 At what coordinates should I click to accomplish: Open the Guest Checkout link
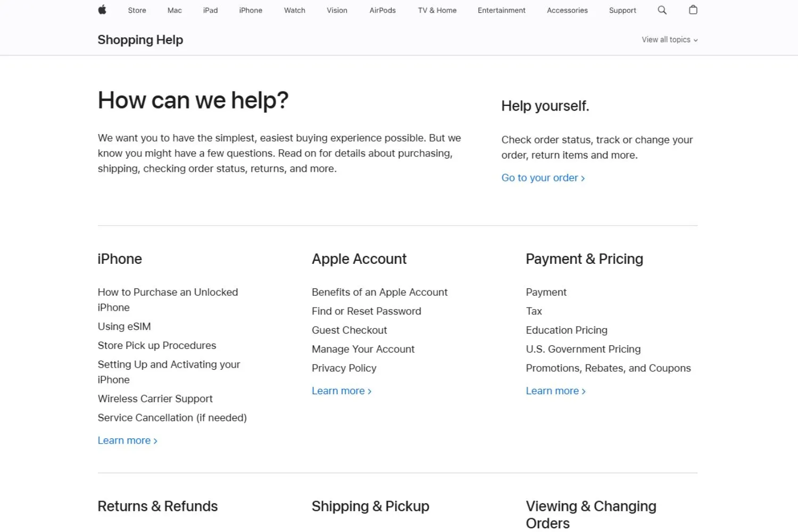[350, 330]
